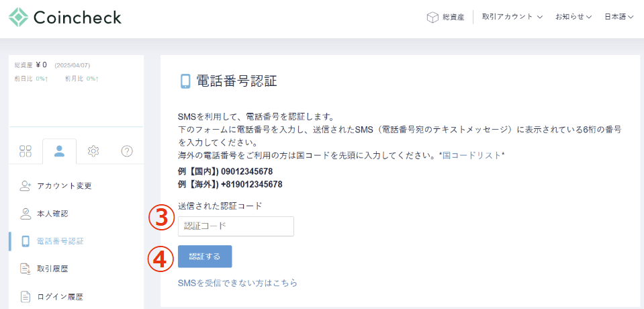Open the 国コードリスト link
Image resolution: width=644 pixels, height=309 pixels.
(x=471, y=155)
